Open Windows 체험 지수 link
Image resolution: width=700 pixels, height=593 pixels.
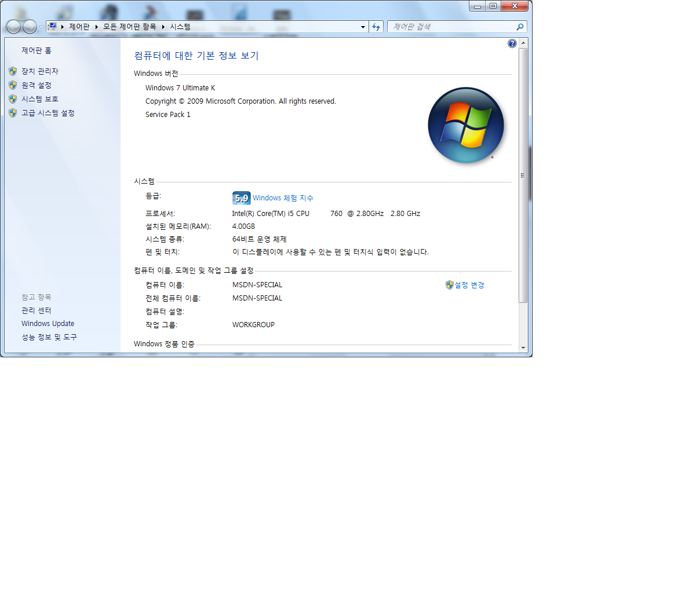tap(283, 198)
